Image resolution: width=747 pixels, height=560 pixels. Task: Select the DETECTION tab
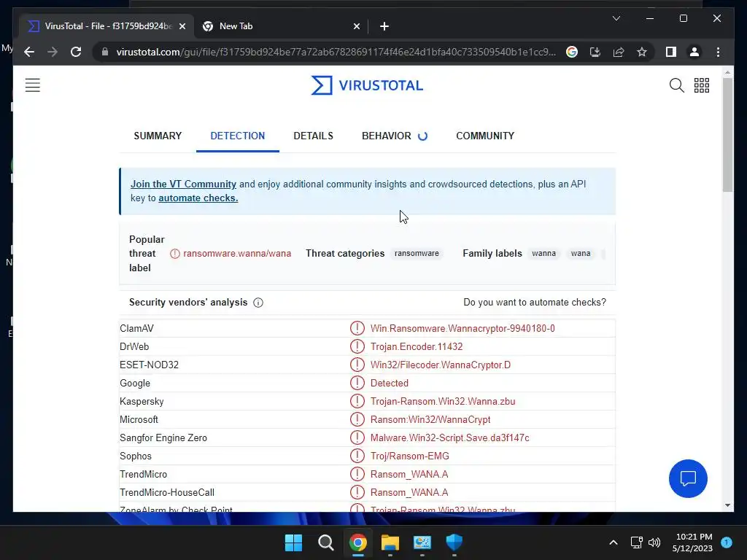(x=238, y=136)
